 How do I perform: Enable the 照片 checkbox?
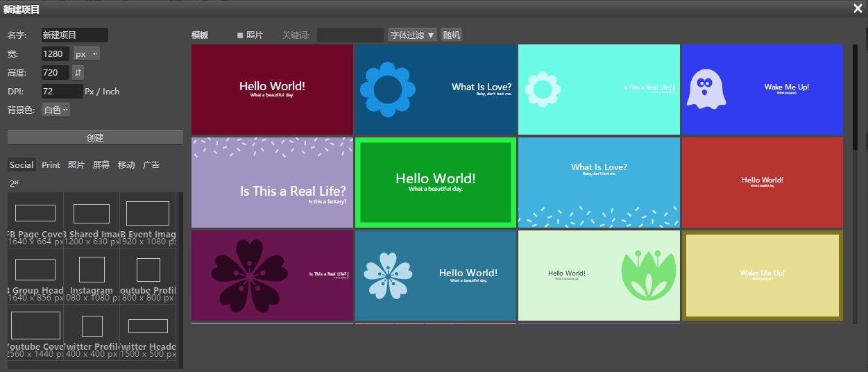pos(240,35)
